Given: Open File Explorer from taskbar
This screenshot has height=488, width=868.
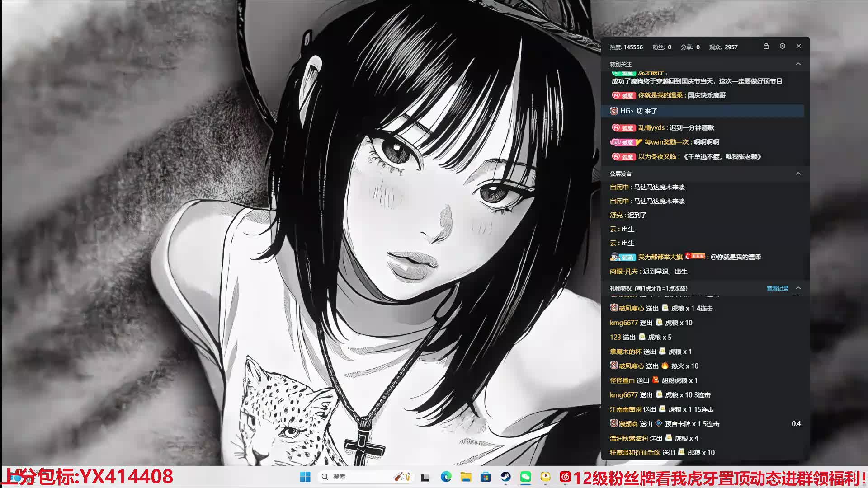Looking at the screenshot, I should tap(466, 477).
